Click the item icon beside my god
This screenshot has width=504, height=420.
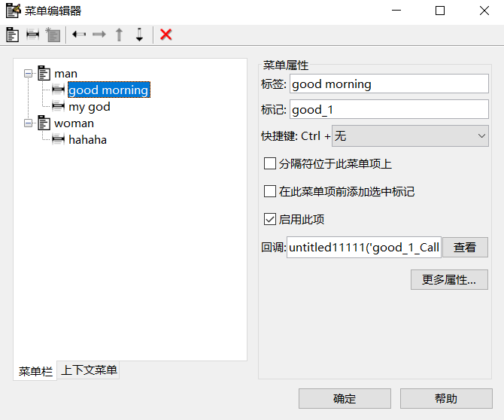tap(59, 106)
